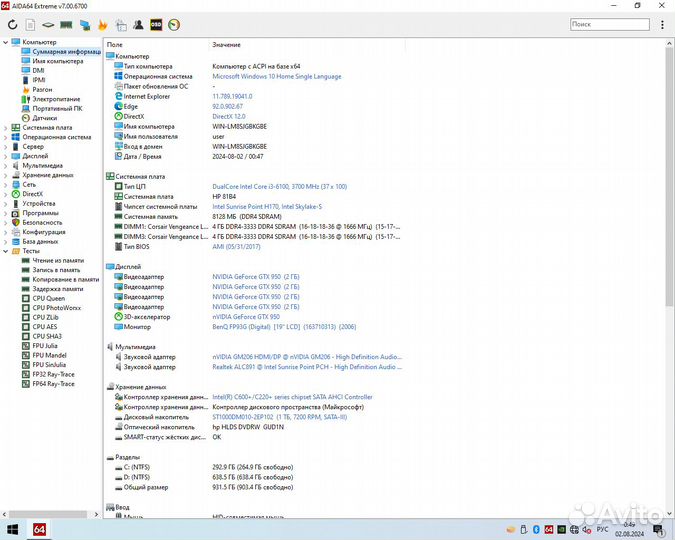
Task: Select Чтение из памяти test
Action: [x=56, y=260]
